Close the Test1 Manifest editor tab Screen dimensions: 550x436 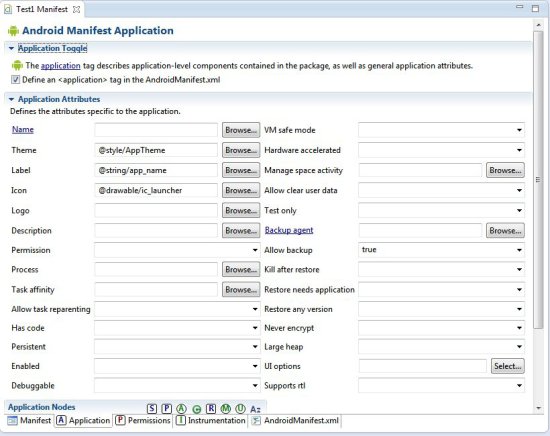(76, 9)
